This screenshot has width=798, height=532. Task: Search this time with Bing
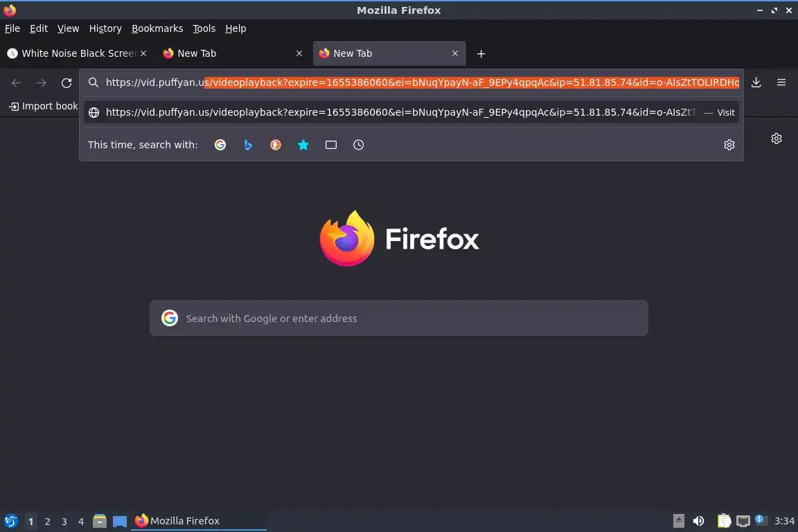pos(248,145)
